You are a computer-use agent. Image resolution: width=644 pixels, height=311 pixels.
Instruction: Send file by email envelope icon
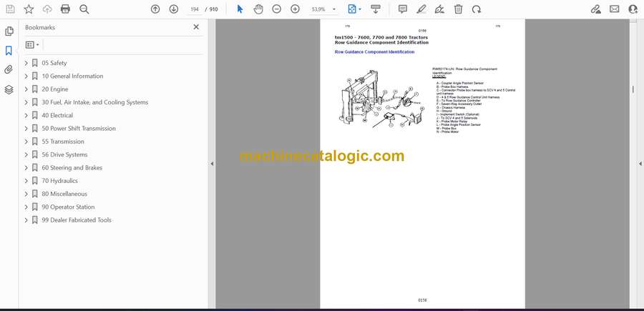pyautogui.click(x=615, y=9)
